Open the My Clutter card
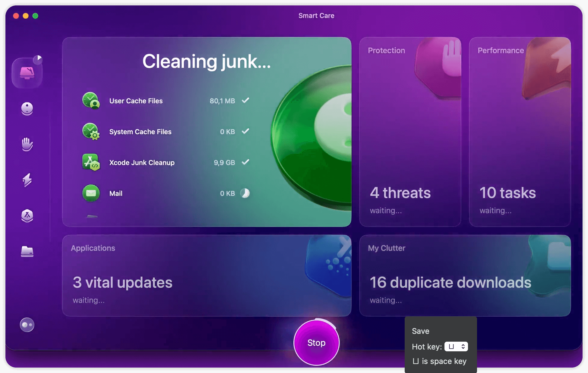The image size is (588, 373). click(465, 275)
